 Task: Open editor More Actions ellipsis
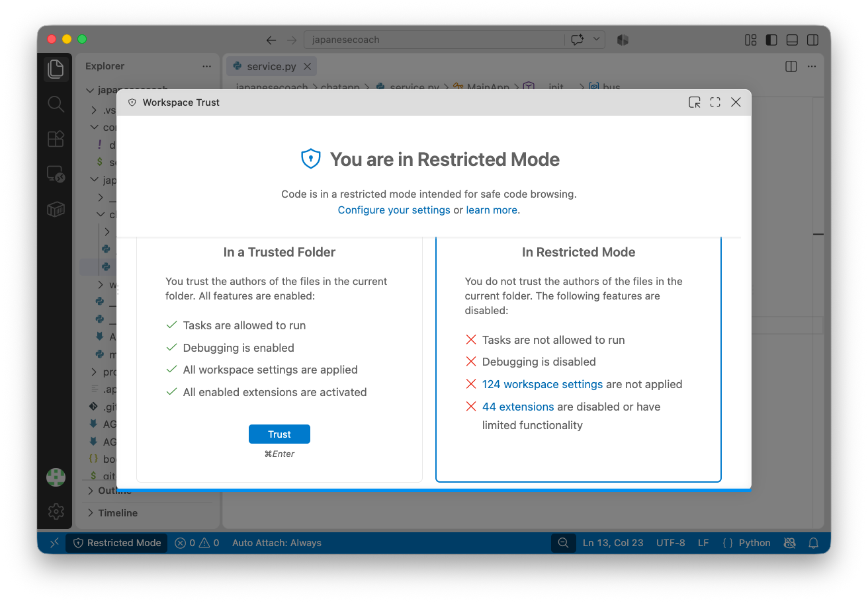coord(811,66)
